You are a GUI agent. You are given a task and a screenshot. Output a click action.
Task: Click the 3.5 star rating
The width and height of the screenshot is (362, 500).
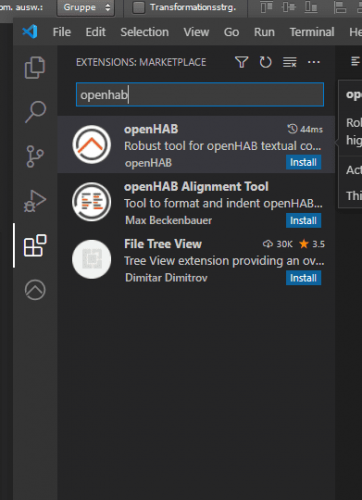[x=312, y=244]
